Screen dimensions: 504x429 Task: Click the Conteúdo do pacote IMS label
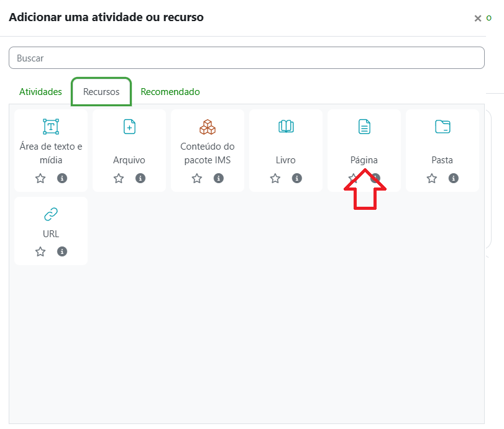[x=208, y=153]
